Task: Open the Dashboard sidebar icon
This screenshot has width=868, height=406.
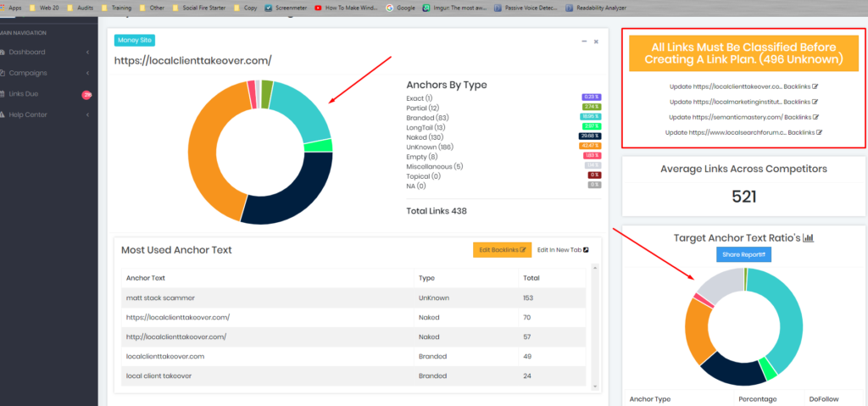Action: tap(3, 53)
